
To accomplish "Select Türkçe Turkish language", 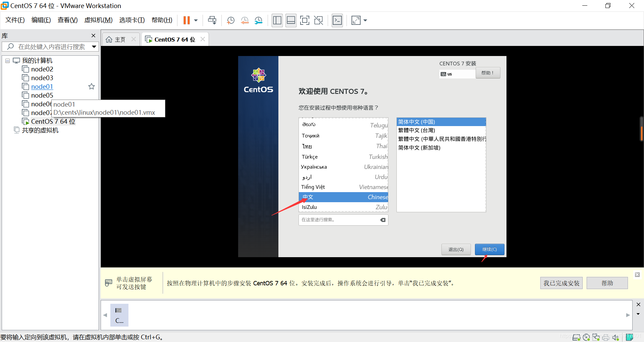I will click(343, 157).
